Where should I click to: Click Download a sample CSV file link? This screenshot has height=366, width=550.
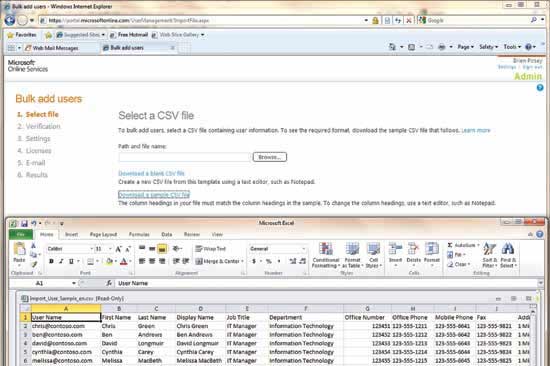[x=154, y=195]
